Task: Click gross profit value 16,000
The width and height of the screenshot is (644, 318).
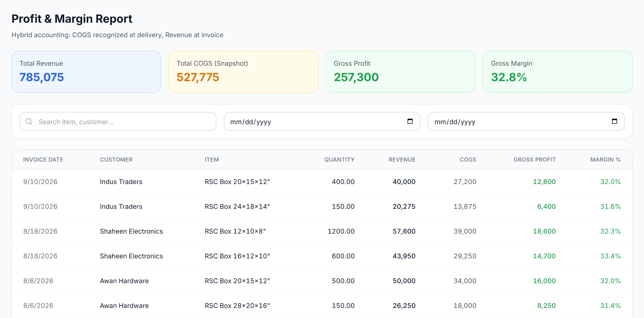Action: coord(544,281)
